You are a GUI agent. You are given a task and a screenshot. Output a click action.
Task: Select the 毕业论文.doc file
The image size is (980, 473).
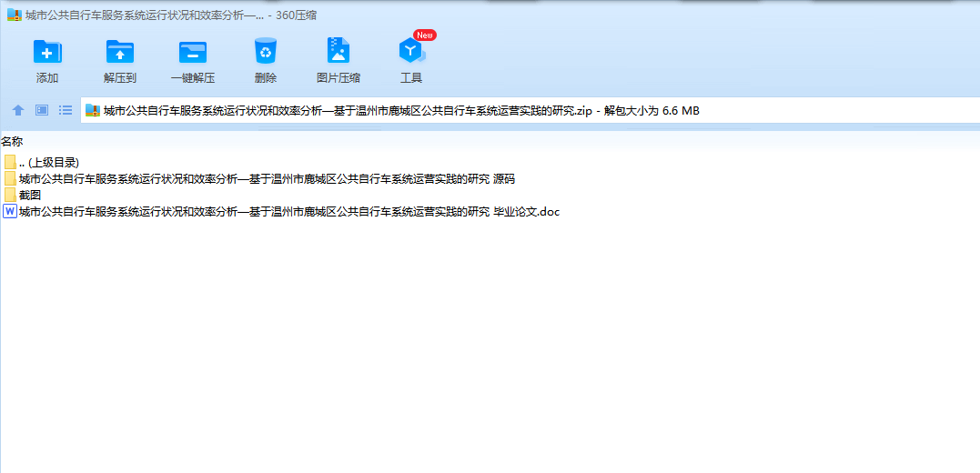tap(282, 211)
